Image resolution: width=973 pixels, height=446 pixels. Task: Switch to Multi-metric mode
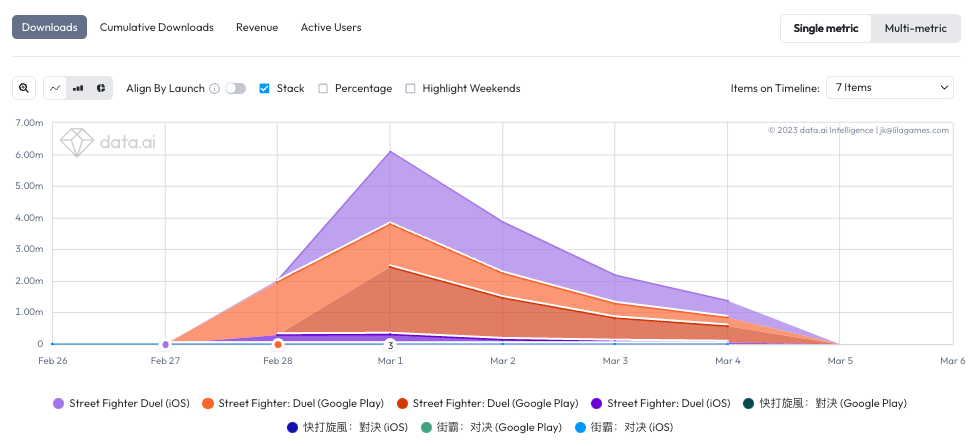pos(916,29)
